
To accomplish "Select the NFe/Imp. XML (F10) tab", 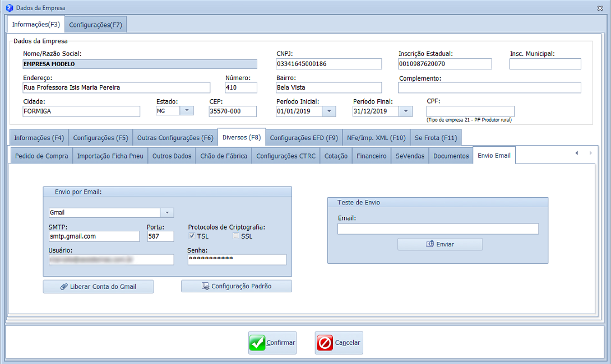I will coord(376,137).
